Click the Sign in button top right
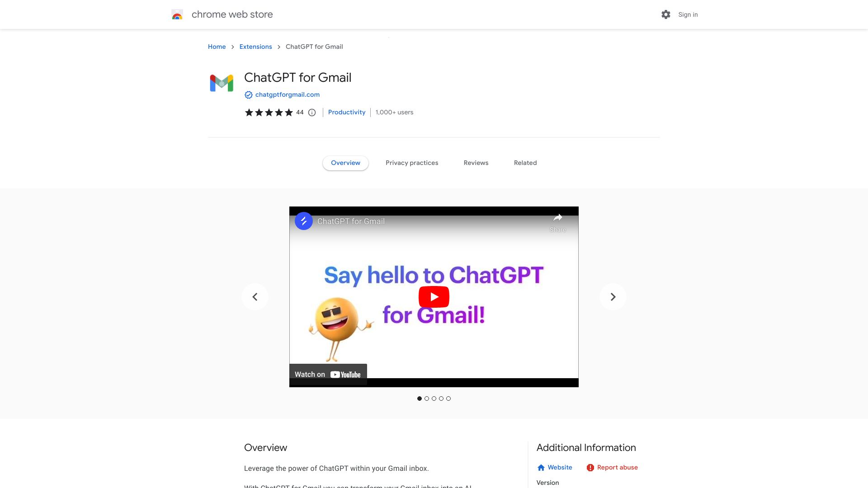Viewport: 868px width, 488px height. pyautogui.click(x=688, y=14)
